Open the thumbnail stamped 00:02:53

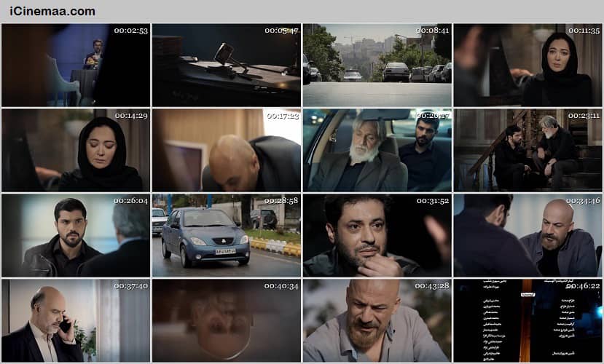(76, 65)
